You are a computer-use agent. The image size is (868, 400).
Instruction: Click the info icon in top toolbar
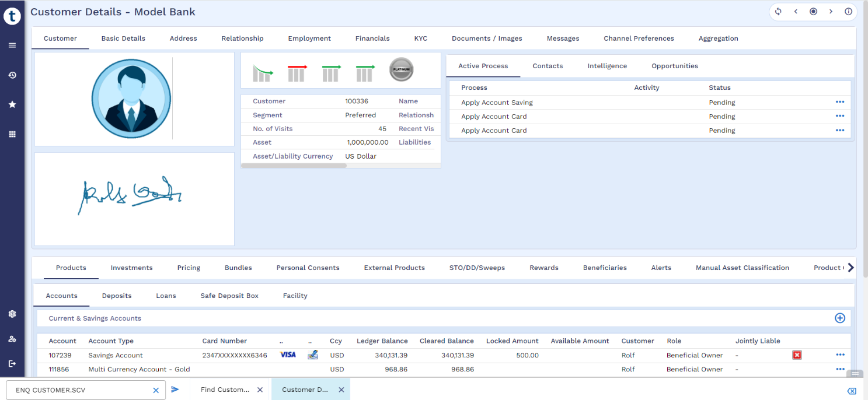(848, 12)
